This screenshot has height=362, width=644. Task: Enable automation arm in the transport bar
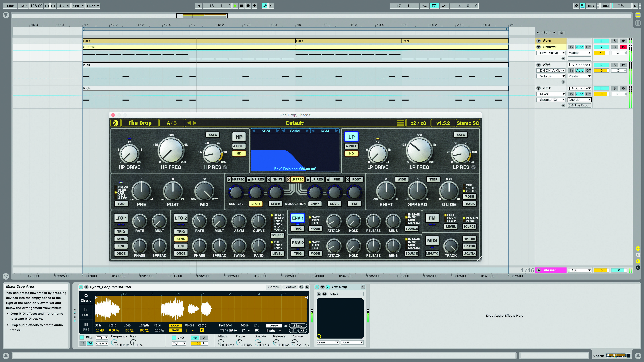click(x=265, y=6)
